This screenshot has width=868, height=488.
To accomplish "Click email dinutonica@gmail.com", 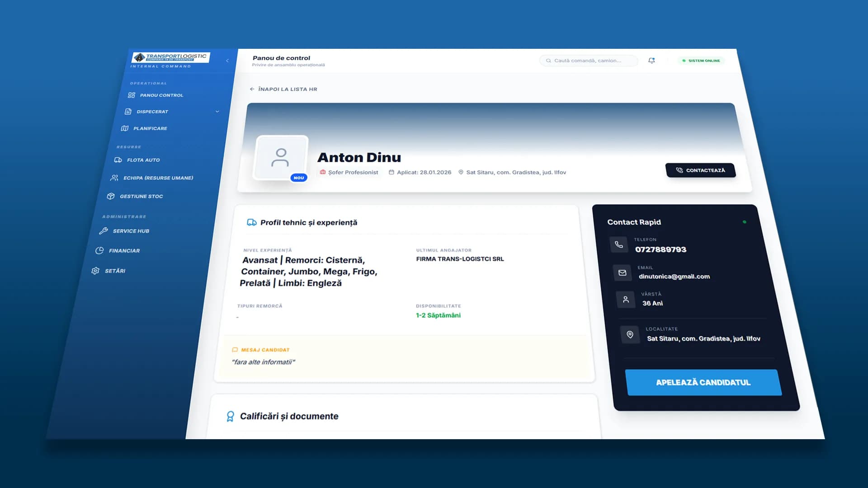I will tap(674, 277).
